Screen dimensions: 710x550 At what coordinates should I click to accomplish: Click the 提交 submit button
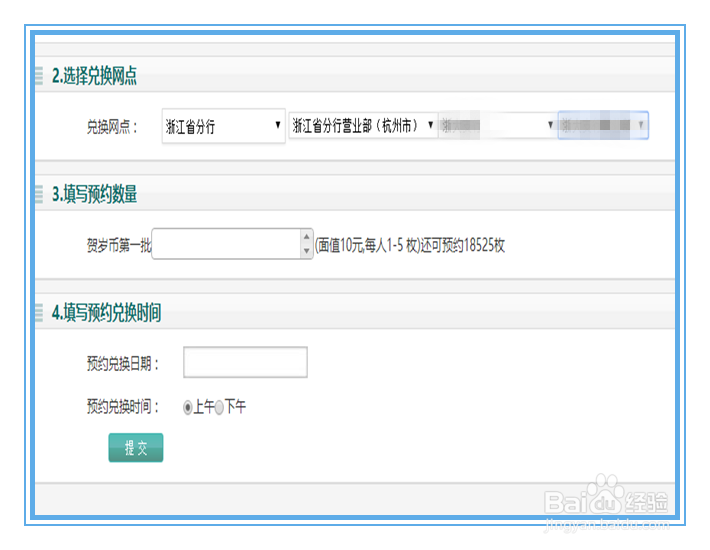tap(136, 448)
